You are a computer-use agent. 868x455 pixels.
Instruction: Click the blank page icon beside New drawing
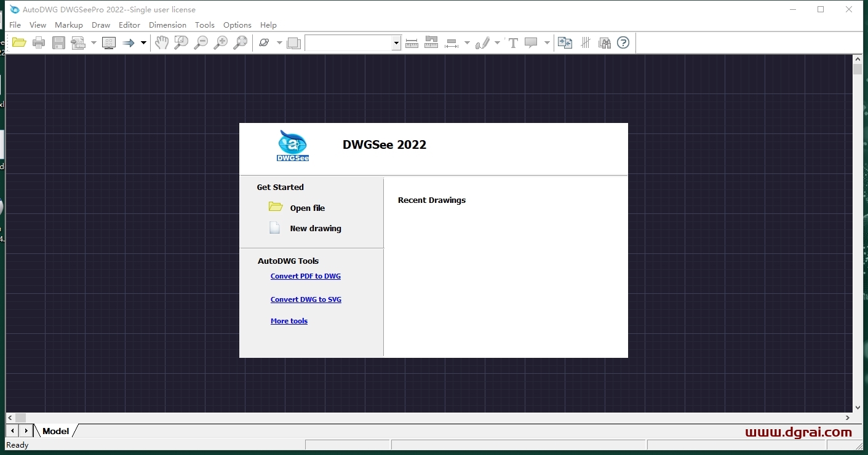click(x=275, y=228)
